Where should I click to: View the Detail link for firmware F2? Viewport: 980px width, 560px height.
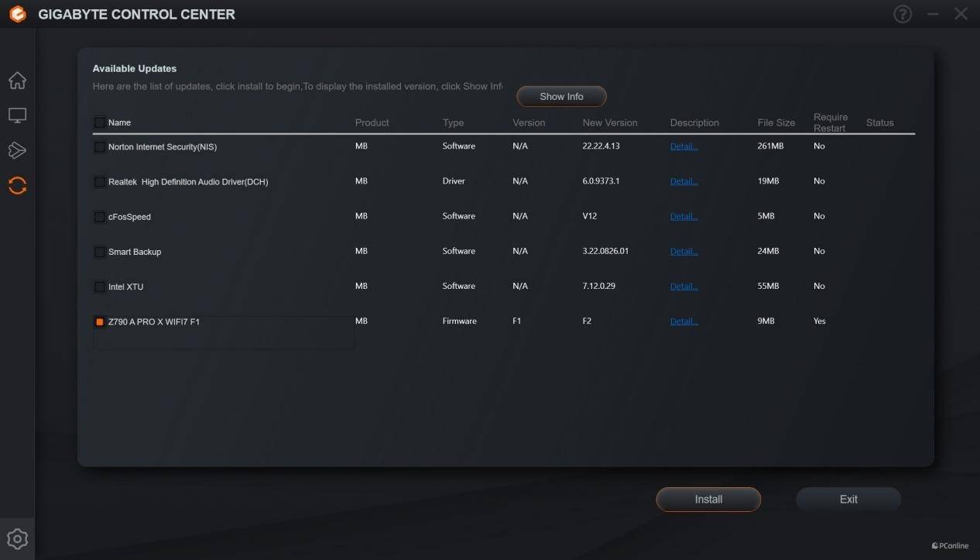684,321
